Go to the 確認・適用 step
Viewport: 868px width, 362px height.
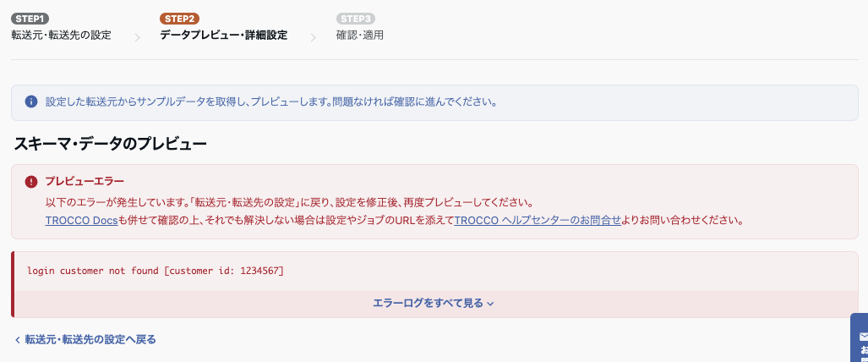(x=360, y=36)
